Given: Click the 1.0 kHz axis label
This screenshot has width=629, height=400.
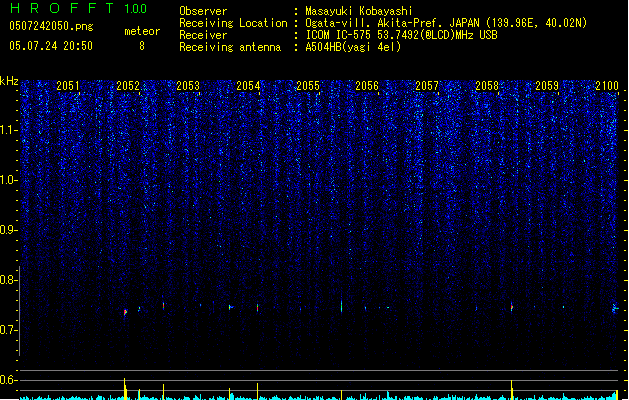Looking at the screenshot, I should pos(9,180).
